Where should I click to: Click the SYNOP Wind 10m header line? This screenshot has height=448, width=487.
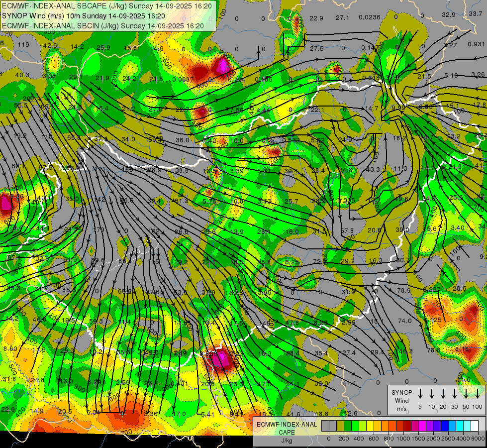click(x=84, y=16)
